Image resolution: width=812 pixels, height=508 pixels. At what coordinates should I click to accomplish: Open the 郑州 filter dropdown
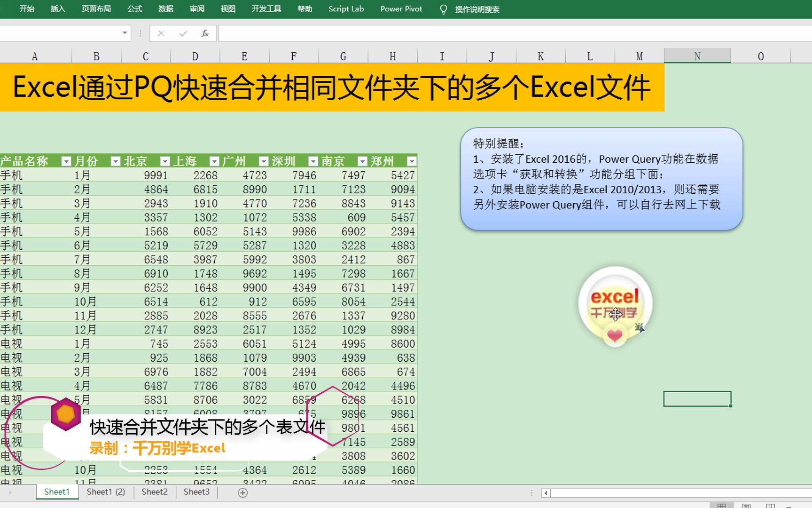412,161
